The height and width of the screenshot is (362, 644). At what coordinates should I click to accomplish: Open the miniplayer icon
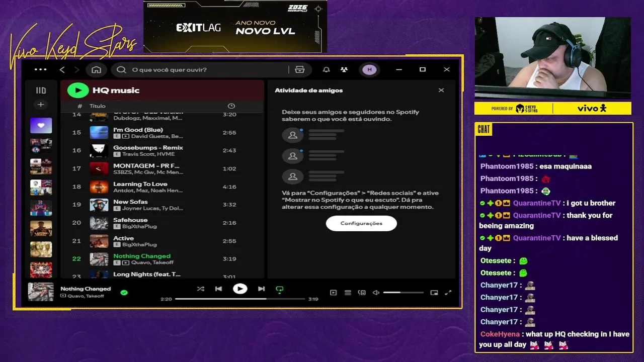click(434, 293)
